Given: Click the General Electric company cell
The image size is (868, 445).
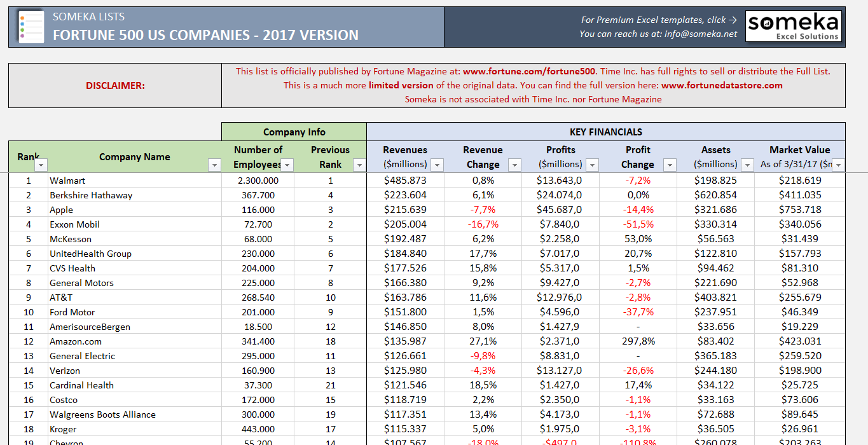Looking at the screenshot, I should [135, 356].
